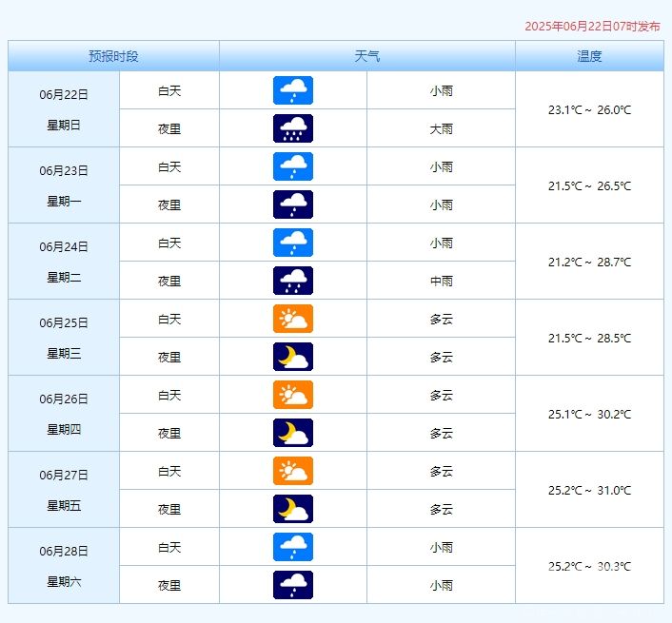
Task: Click the 23.1℃ ~ 26.0℃ temperature range
Action: (x=590, y=110)
